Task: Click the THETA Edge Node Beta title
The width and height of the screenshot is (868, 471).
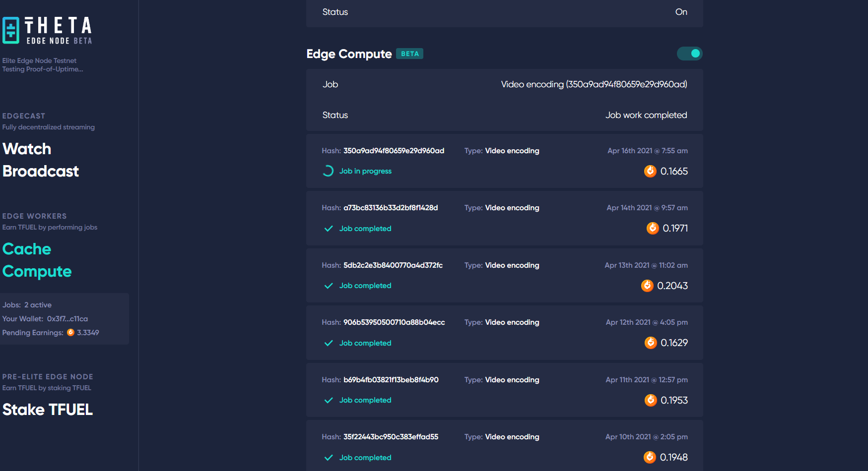Action: [59, 30]
